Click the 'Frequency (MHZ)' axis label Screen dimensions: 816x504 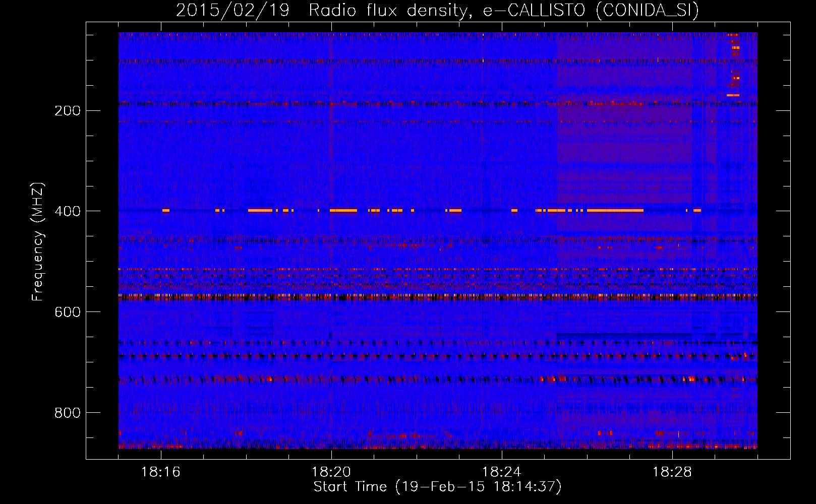38,242
